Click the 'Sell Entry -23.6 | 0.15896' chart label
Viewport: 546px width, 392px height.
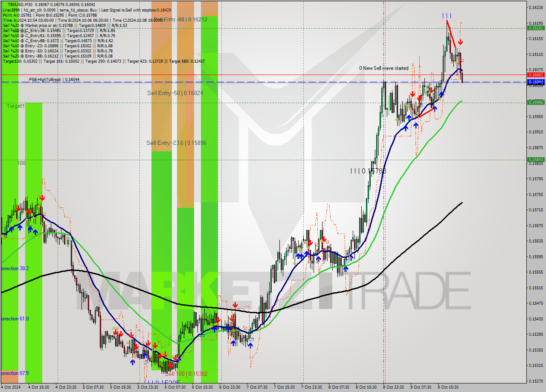176,143
